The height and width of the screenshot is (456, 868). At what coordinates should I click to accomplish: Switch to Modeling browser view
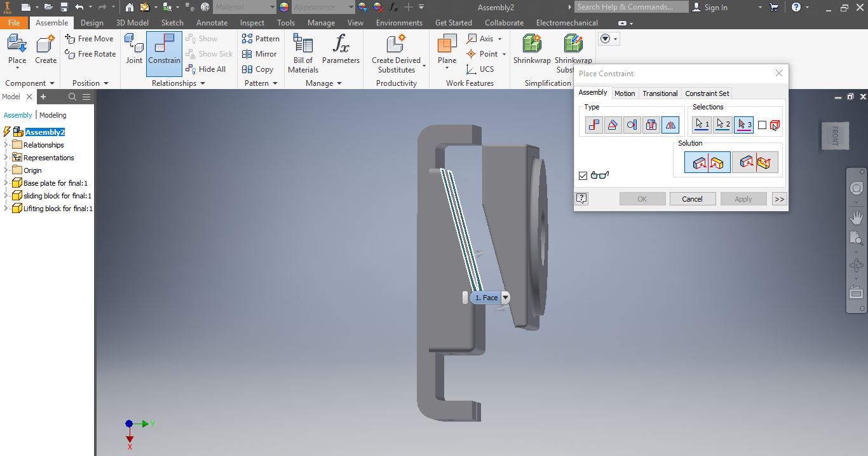53,115
